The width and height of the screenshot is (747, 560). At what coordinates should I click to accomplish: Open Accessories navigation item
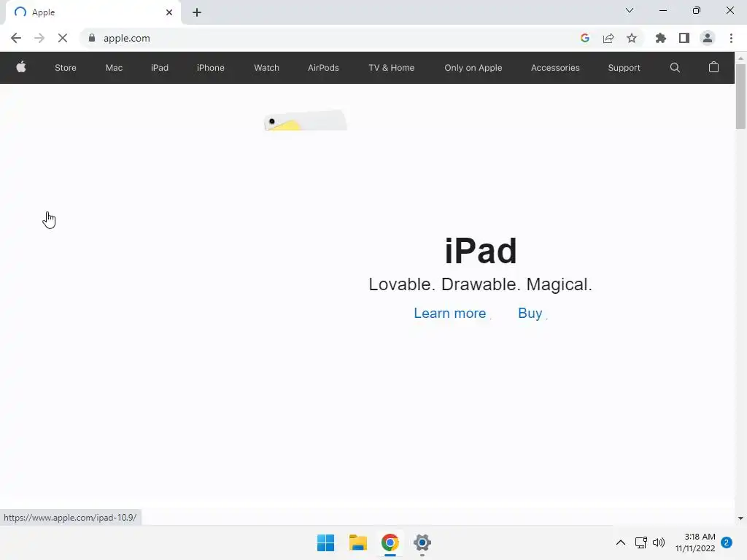coord(555,68)
